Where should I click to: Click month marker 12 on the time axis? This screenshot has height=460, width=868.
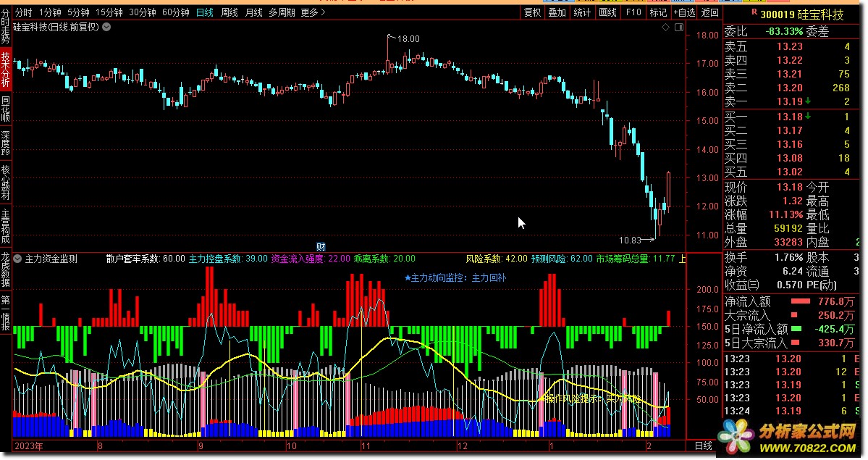pyautogui.click(x=462, y=446)
